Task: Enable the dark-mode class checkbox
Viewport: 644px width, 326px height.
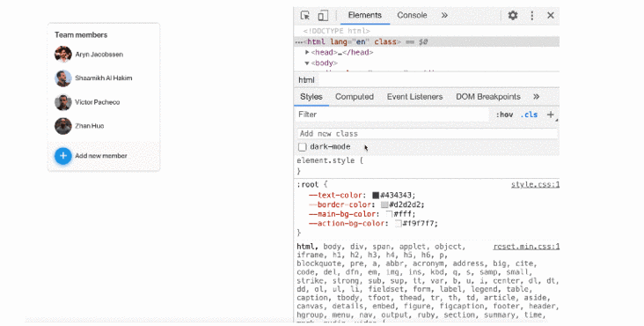Action: tap(303, 147)
